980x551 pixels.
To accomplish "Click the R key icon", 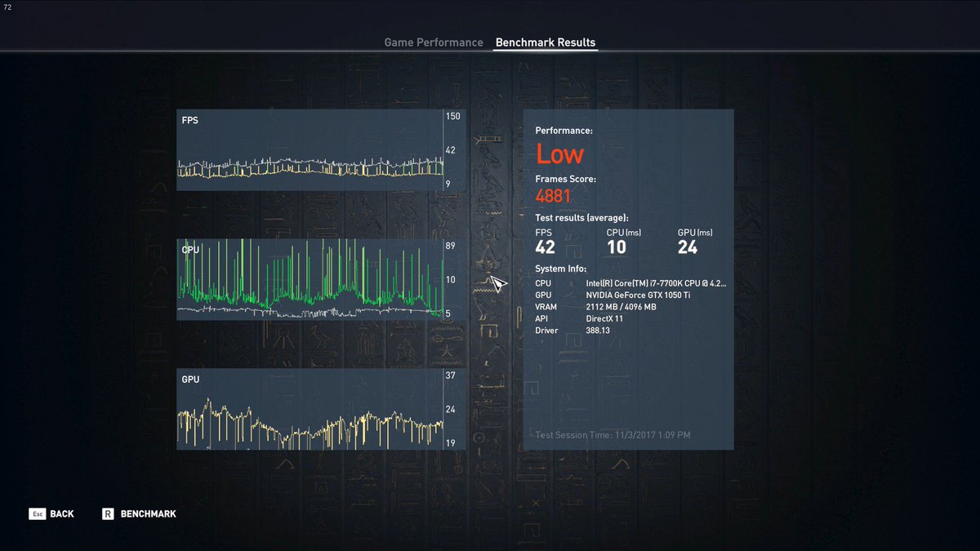I will pyautogui.click(x=107, y=514).
